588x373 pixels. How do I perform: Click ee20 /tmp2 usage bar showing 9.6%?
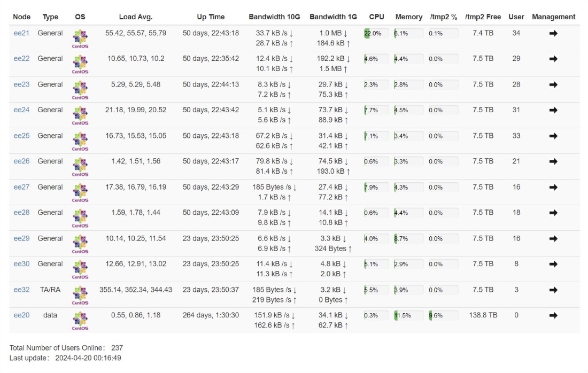(x=444, y=316)
